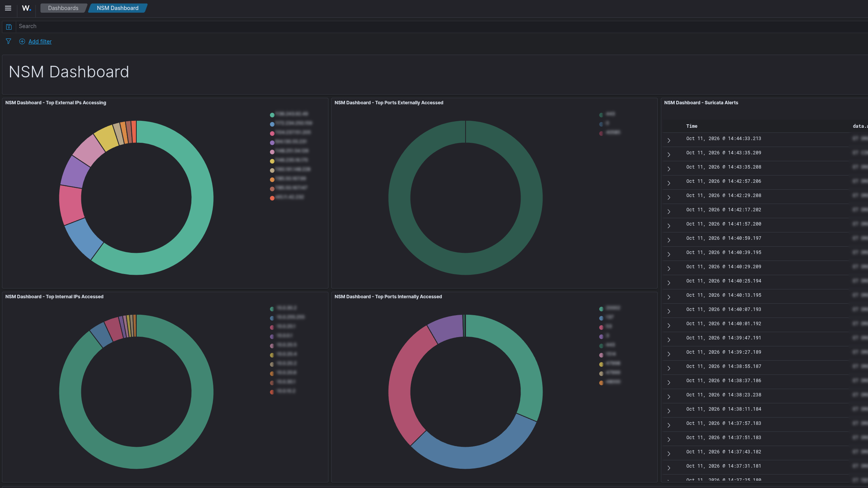
Task: Click yellow legend dot in External IPs legend
Action: click(x=272, y=161)
